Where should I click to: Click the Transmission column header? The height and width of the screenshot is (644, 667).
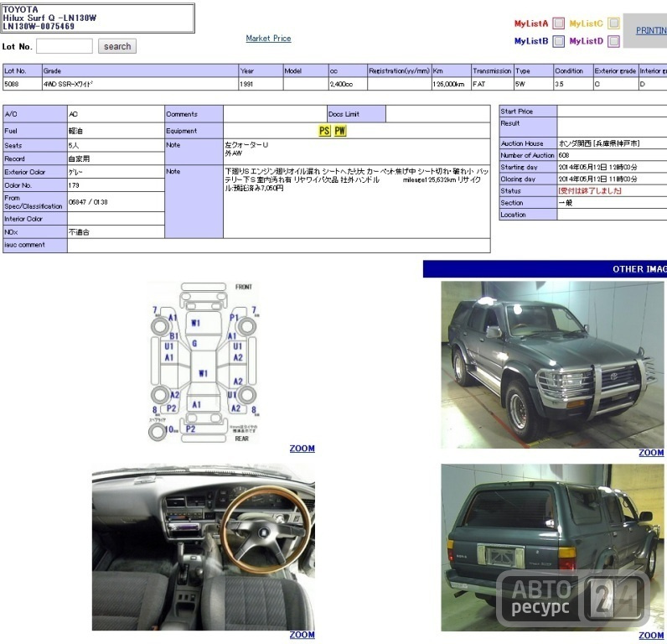click(493, 70)
